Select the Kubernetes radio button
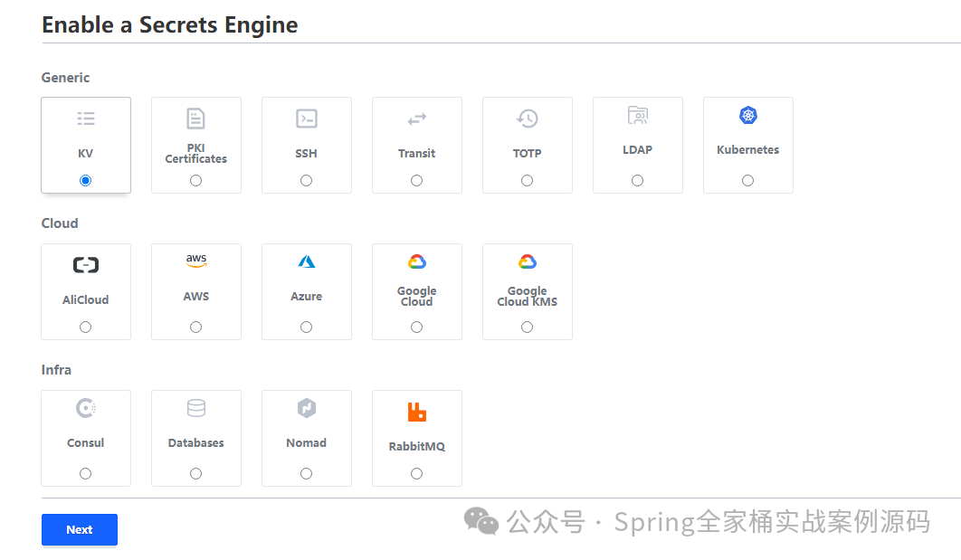 (747, 180)
